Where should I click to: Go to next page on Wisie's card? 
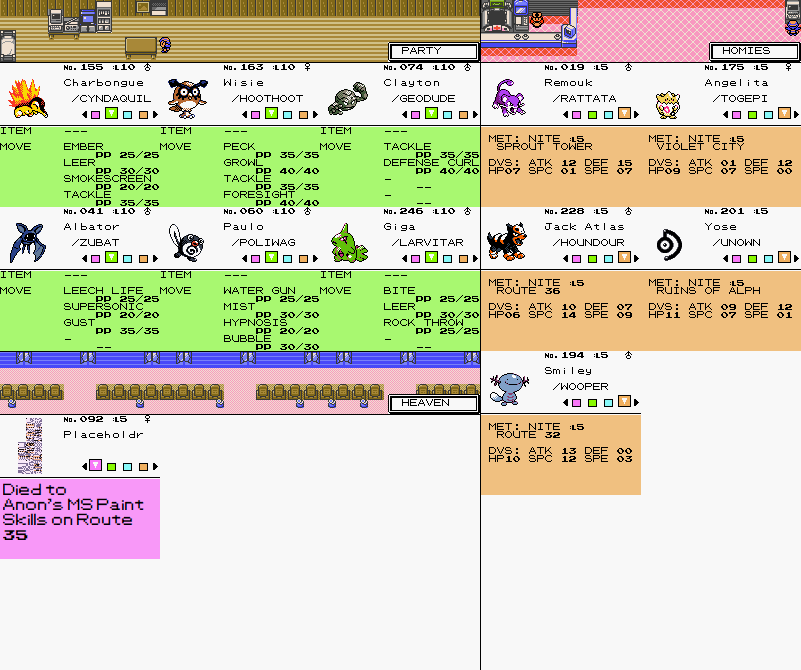click(x=315, y=115)
